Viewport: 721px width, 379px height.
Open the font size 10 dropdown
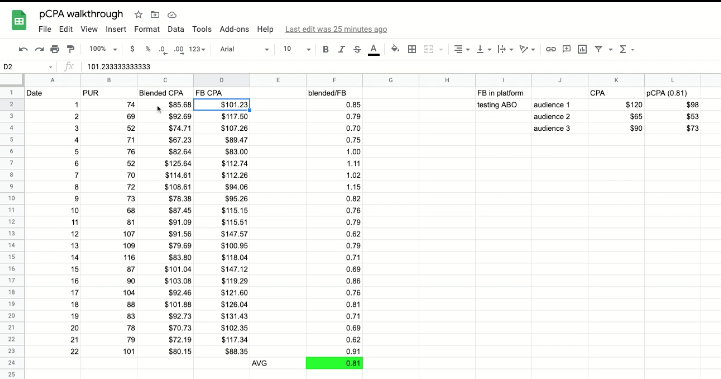[297, 49]
